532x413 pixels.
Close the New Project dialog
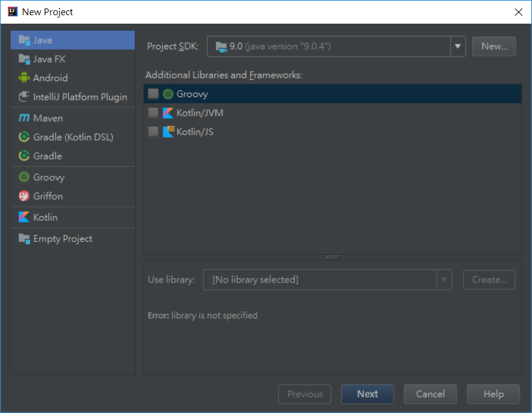[x=519, y=12]
